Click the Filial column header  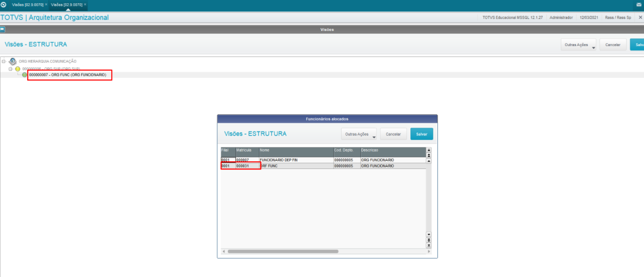point(228,152)
